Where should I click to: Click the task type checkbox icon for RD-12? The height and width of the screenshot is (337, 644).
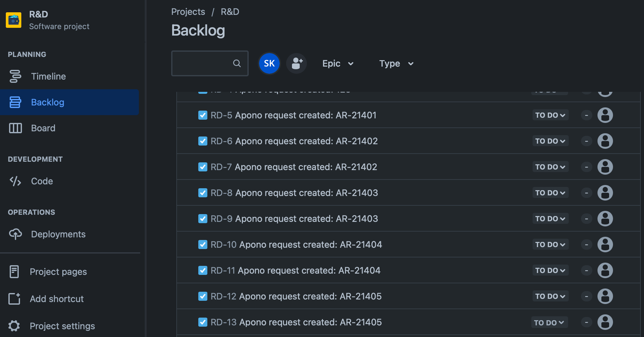tap(203, 296)
